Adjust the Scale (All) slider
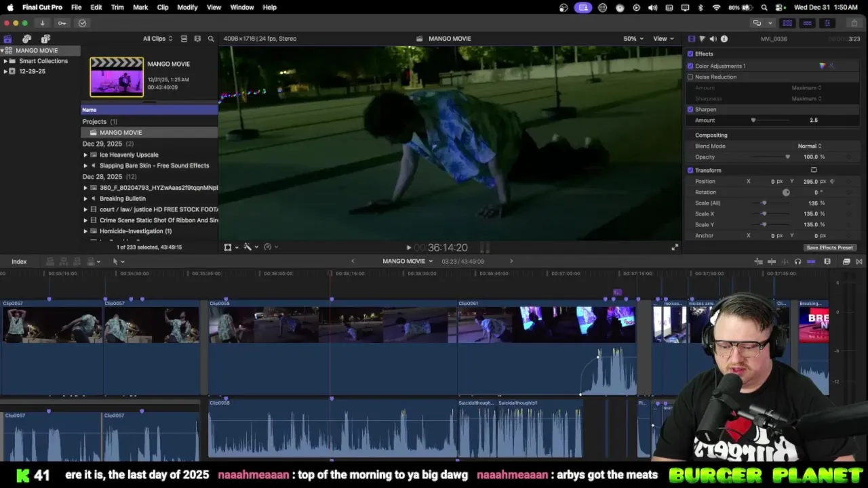This screenshot has height=488, width=868. [764, 203]
